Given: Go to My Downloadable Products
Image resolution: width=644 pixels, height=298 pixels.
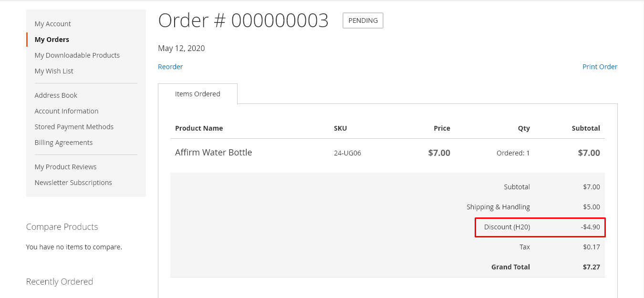Looking at the screenshot, I should (77, 55).
